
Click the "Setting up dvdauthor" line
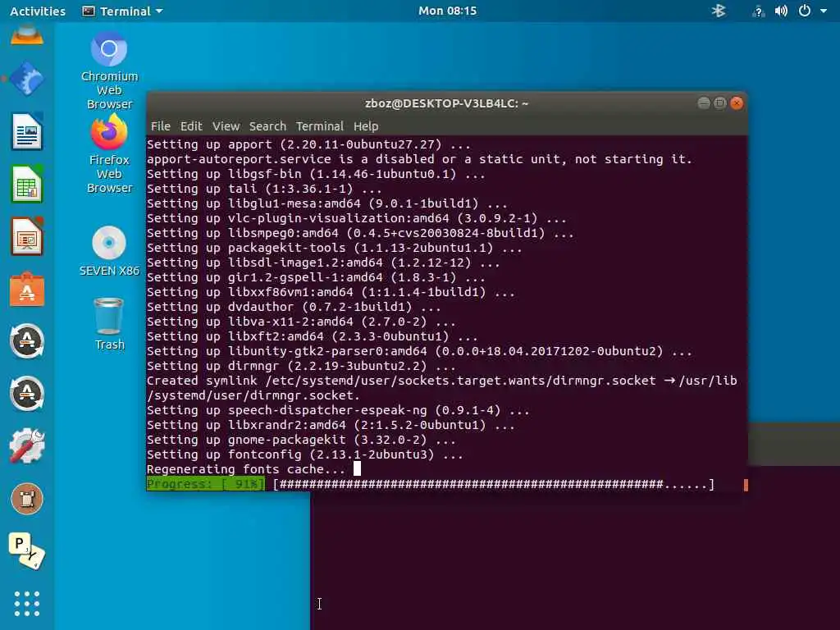(x=294, y=307)
